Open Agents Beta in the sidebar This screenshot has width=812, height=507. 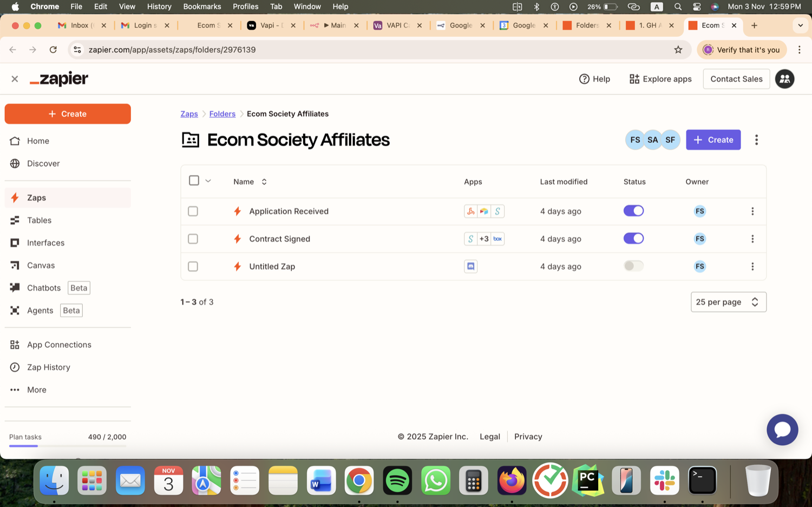click(68, 311)
